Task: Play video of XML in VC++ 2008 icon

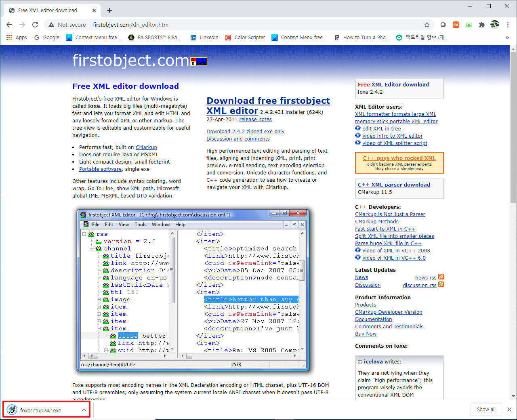Action: click(358, 250)
